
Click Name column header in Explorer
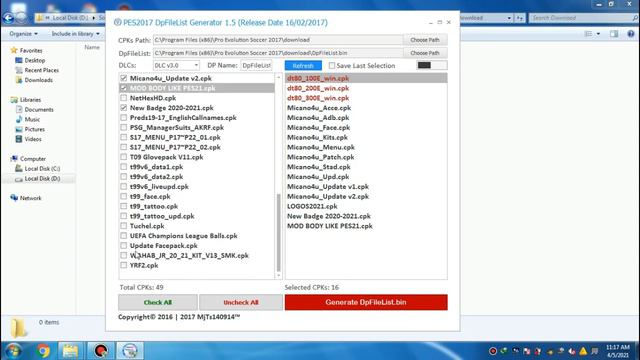92,47
